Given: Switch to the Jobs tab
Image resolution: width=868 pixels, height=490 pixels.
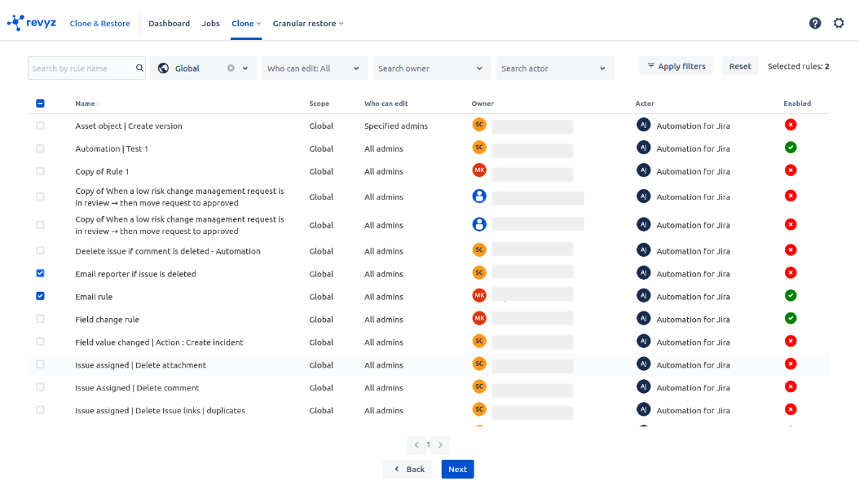Looking at the screenshot, I should point(210,24).
